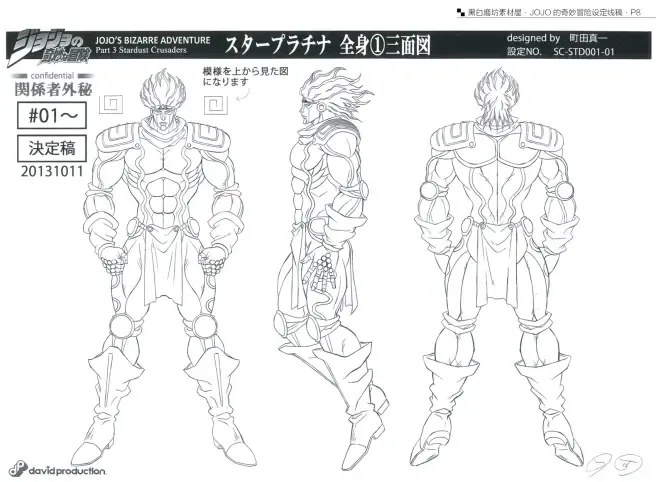Select the left spiral pattern square
The image size is (656, 482).
coord(111,104)
